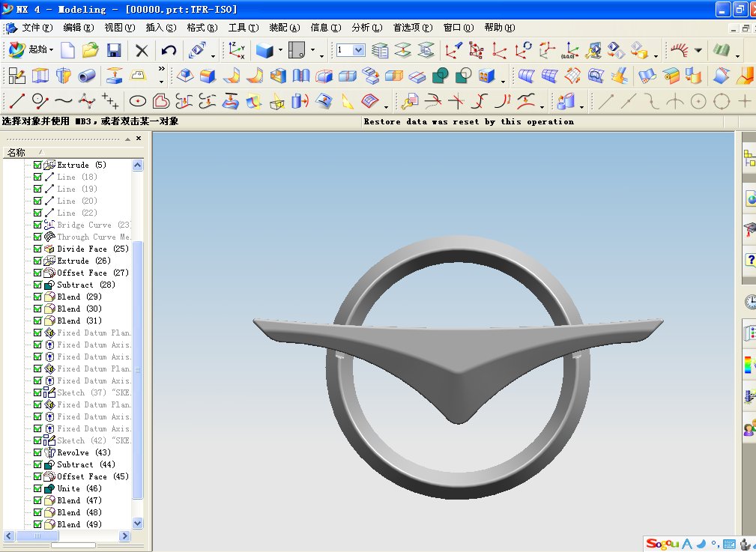Click the Sogou input method logo
Image resolution: width=756 pixels, height=552 pixels.
[x=662, y=544]
